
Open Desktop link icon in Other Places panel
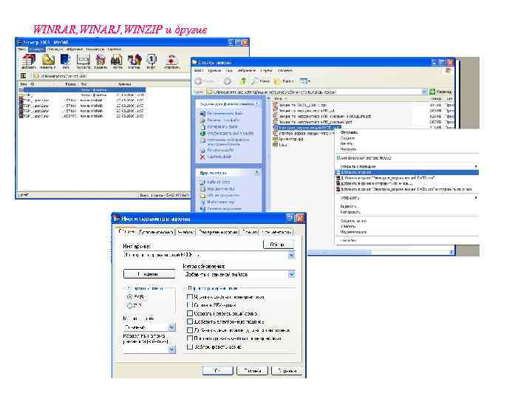pos(203,183)
